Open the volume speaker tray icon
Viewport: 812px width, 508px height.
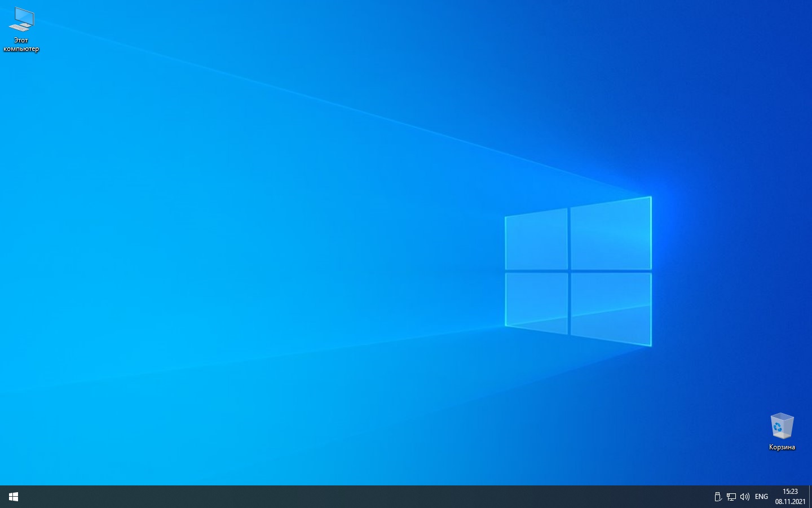click(x=745, y=497)
